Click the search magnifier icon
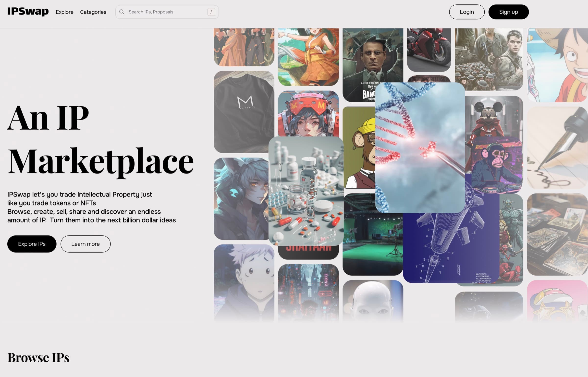Screen dimensions: 588x377 (122, 12)
